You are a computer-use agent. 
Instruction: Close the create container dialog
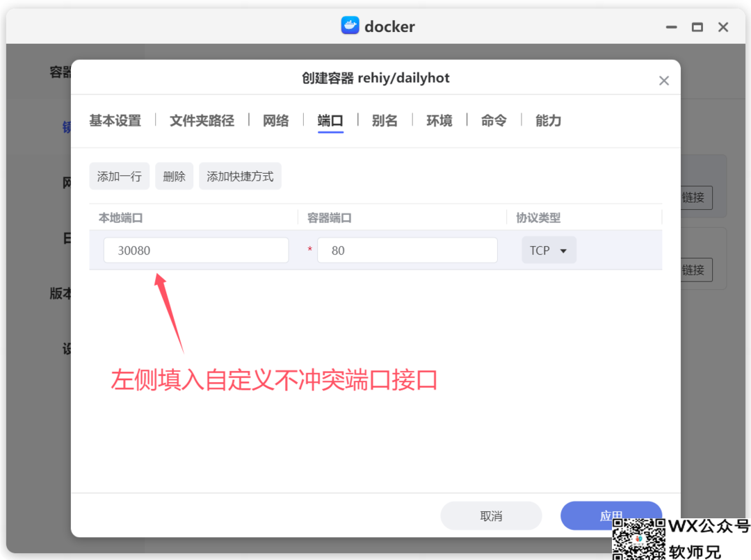[x=663, y=81]
